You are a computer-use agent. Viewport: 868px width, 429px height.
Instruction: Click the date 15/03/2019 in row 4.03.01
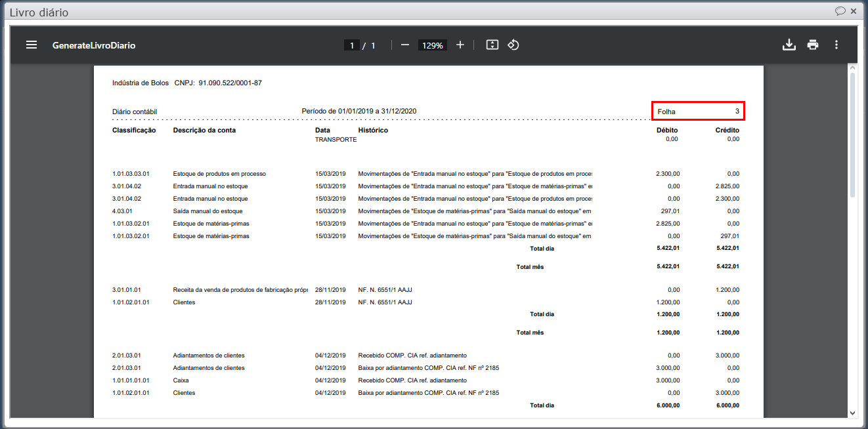point(330,211)
